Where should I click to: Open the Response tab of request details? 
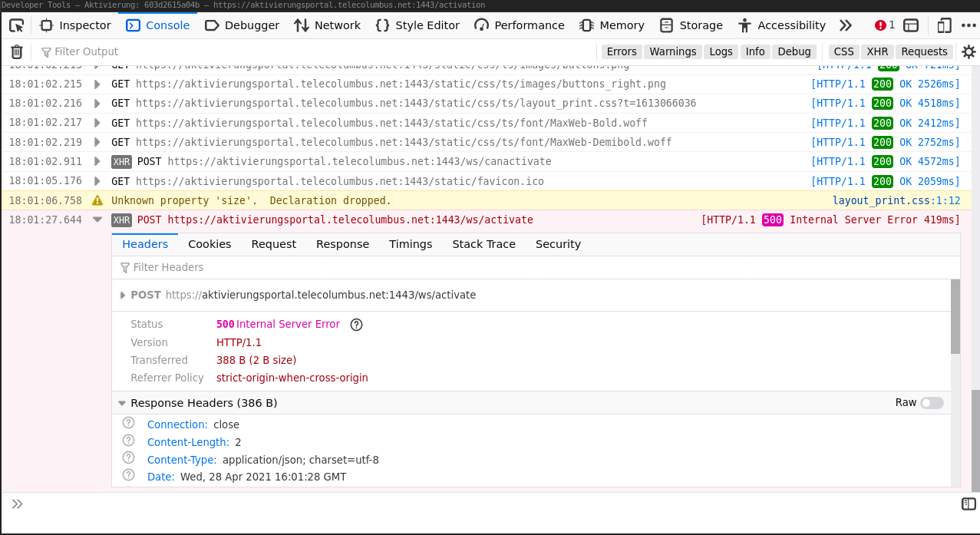click(x=342, y=244)
